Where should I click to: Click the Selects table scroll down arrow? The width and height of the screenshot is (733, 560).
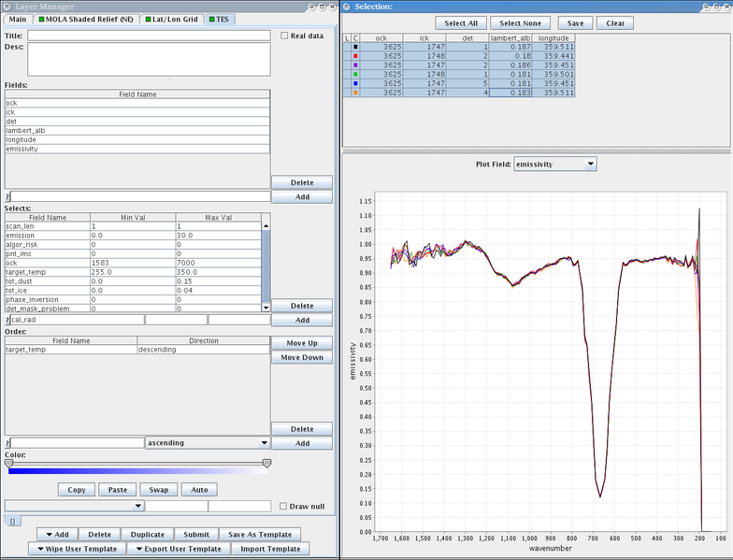click(x=266, y=308)
